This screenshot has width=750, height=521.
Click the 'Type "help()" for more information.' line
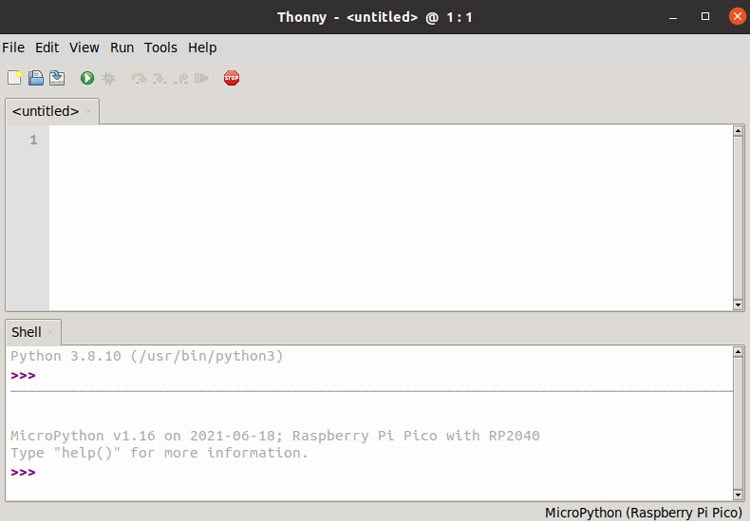(x=159, y=453)
